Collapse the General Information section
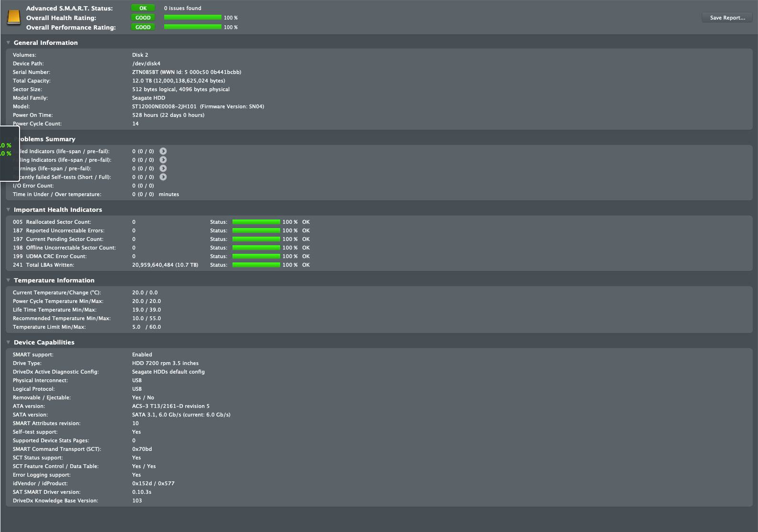 tap(8, 42)
